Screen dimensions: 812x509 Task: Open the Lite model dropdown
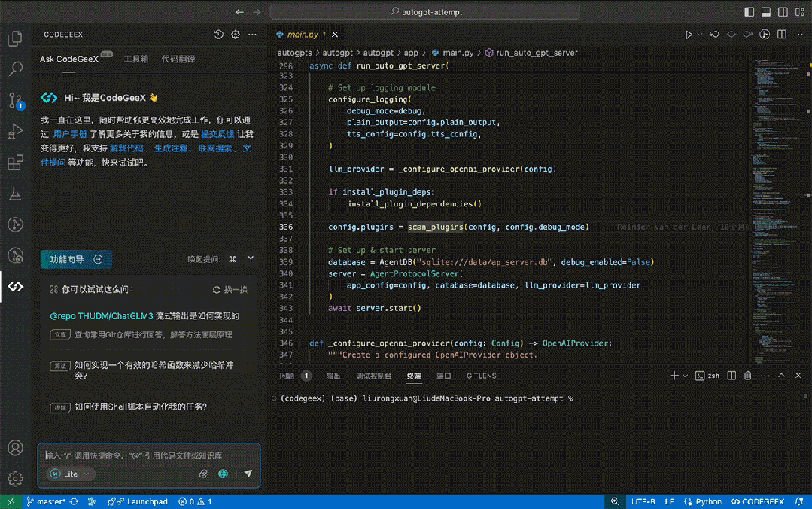(71, 474)
